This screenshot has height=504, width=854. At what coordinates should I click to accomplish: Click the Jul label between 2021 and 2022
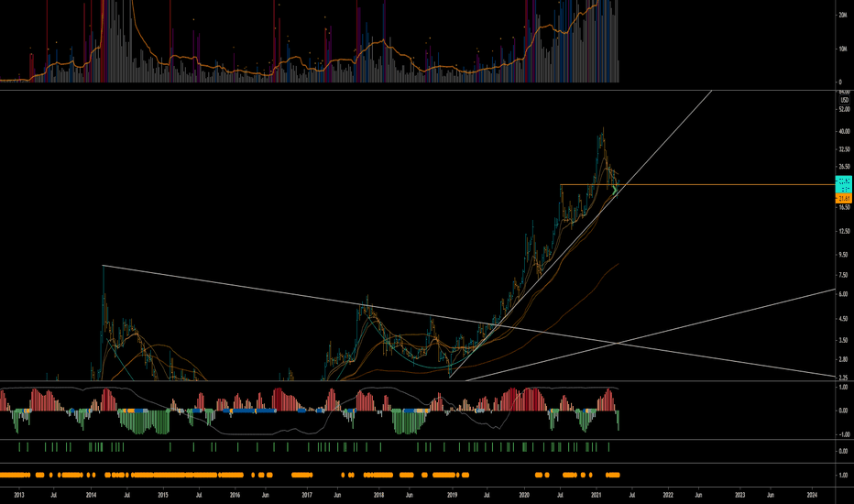pyautogui.click(x=632, y=495)
